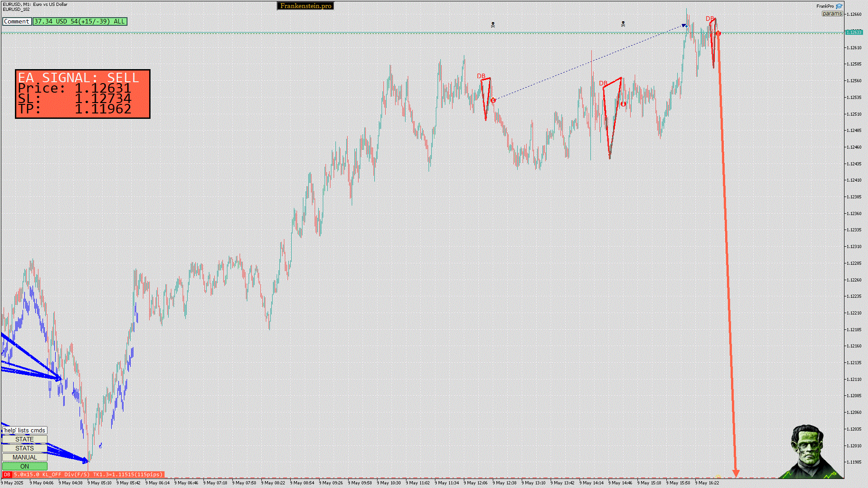Click the red DB tag in status strip

[x=7, y=474]
